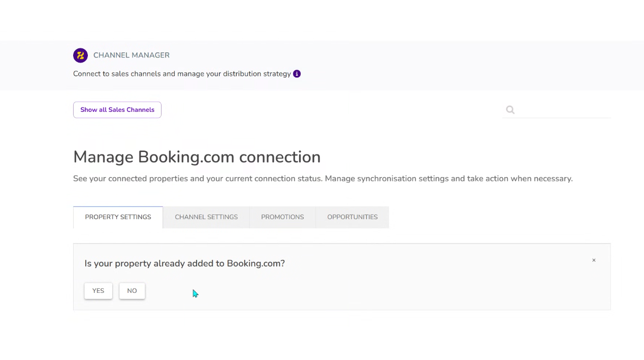Image resolution: width=644 pixels, height=360 pixels.
Task: Dismiss the Booking.com property prompt
Action: tap(594, 260)
